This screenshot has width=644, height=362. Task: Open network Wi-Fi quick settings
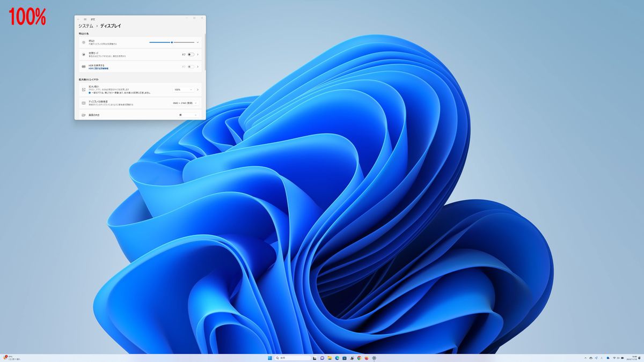point(615,358)
